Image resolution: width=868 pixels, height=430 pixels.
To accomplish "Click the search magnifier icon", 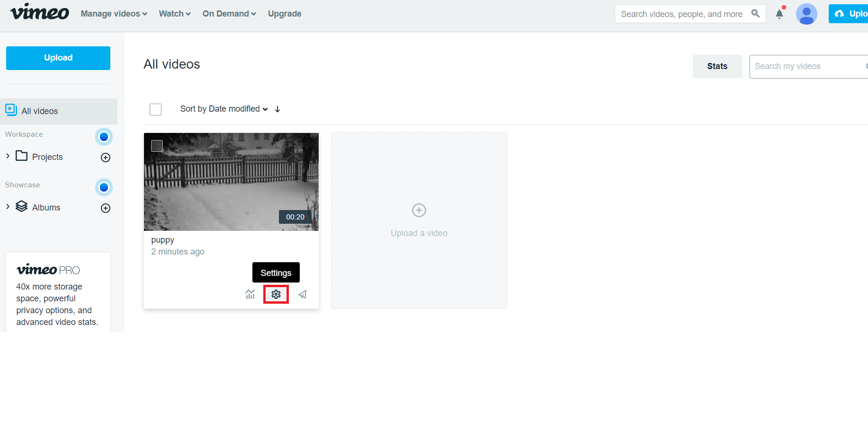I will (755, 14).
